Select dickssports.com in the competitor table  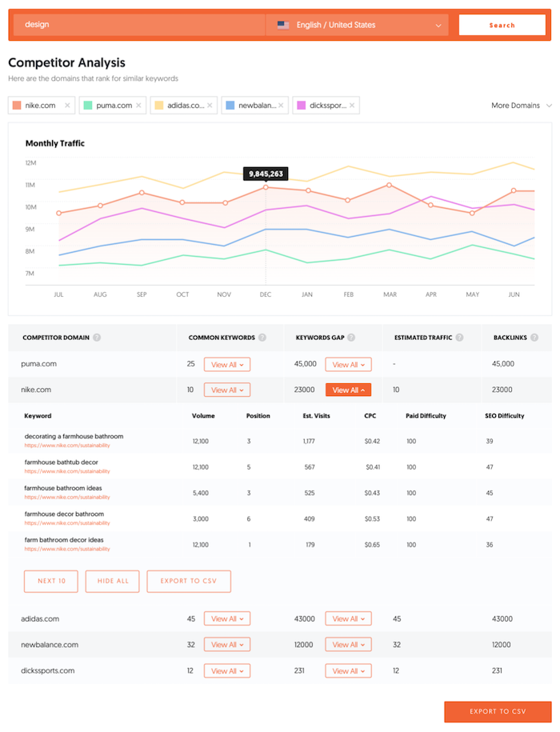pyautogui.click(x=48, y=671)
